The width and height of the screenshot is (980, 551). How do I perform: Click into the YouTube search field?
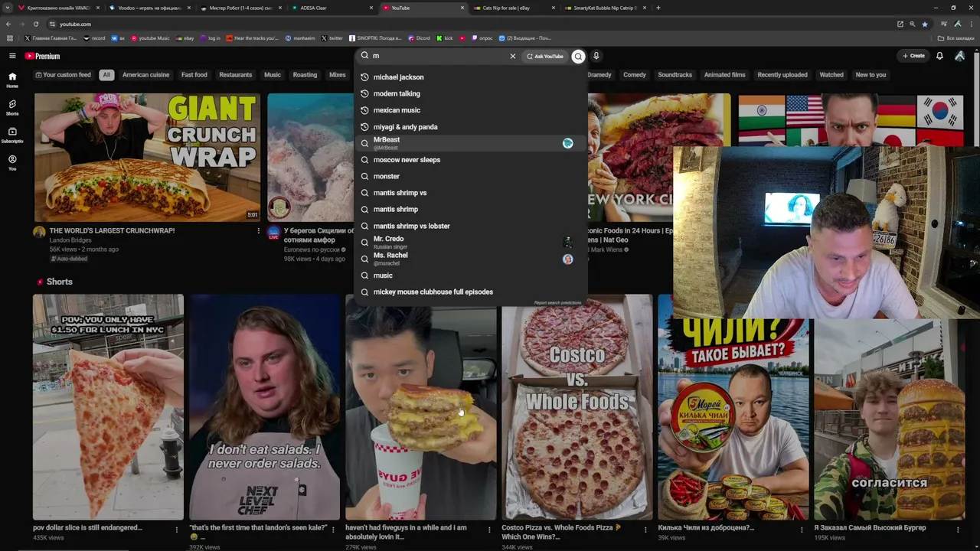pyautogui.click(x=439, y=56)
